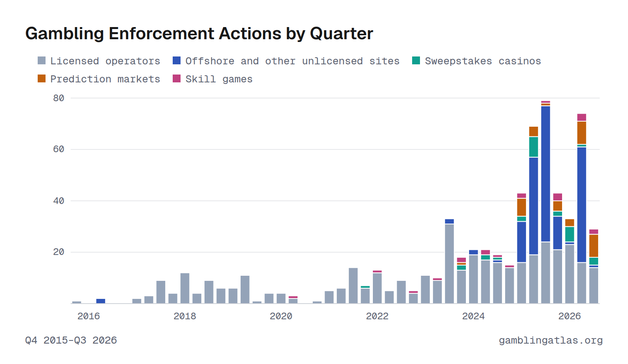Click the teal Sweepstakes casinos legend swatch

click(416, 60)
